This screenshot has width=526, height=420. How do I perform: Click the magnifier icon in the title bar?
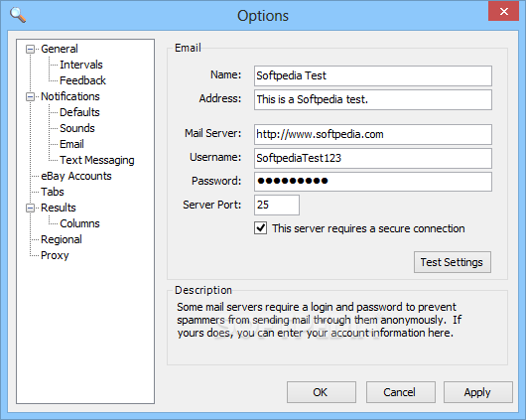tap(18, 15)
